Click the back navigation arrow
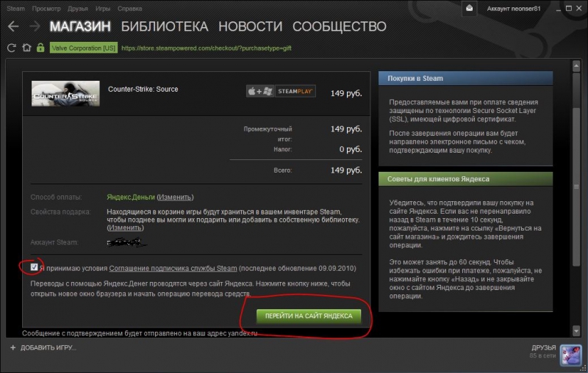The width and height of the screenshot is (588, 373). pyautogui.click(x=12, y=27)
